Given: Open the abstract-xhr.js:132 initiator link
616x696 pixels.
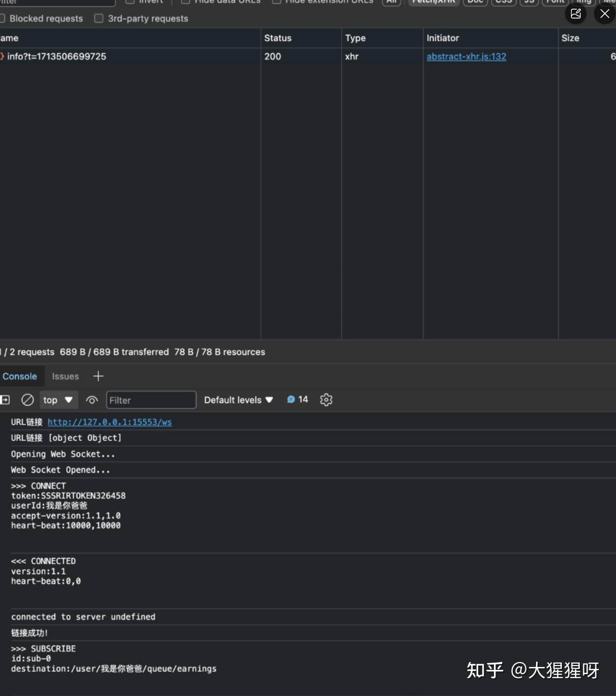Looking at the screenshot, I should point(466,57).
